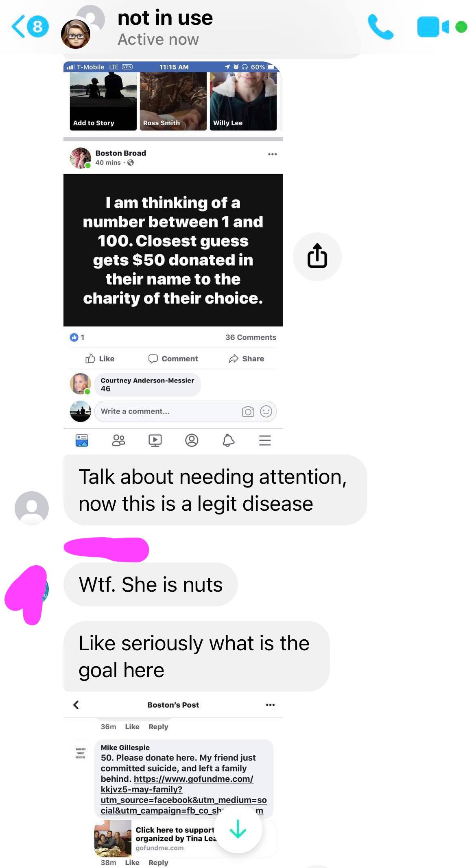Open the News Feed tab icon
This screenshot has height=868, width=476.
(82, 440)
